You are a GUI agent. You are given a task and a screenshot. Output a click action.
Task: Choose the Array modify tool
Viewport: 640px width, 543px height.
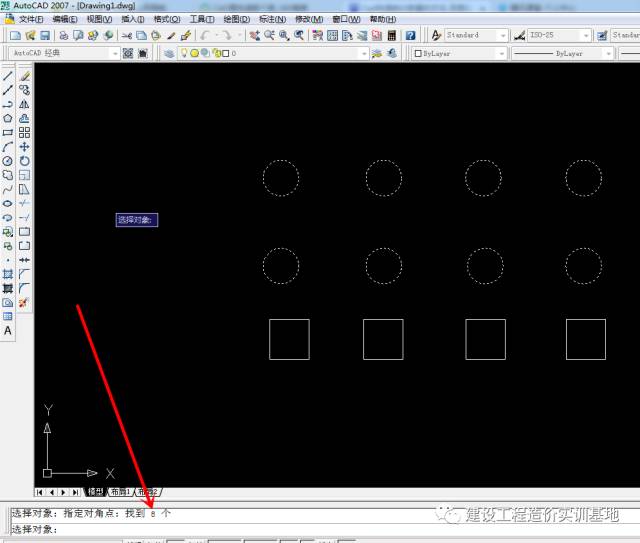[x=25, y=132]
